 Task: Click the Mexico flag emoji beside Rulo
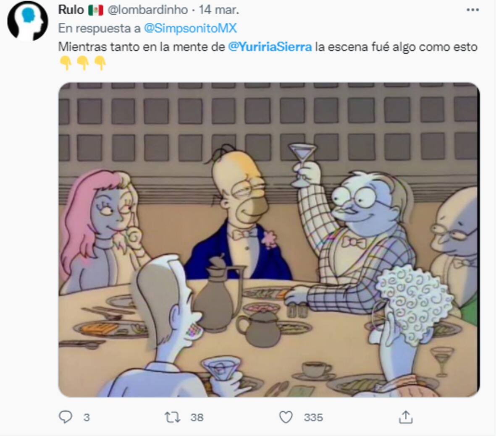(96, 10)
